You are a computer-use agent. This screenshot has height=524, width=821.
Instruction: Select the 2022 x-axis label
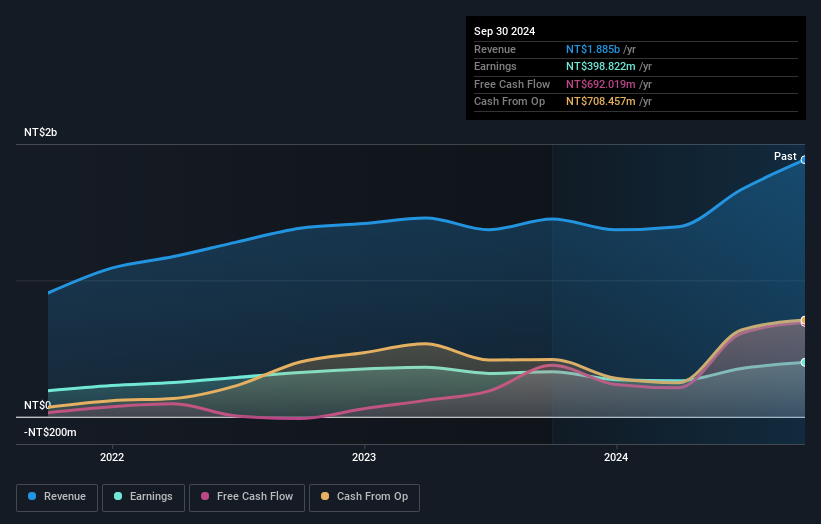click(x=112, y=458)
